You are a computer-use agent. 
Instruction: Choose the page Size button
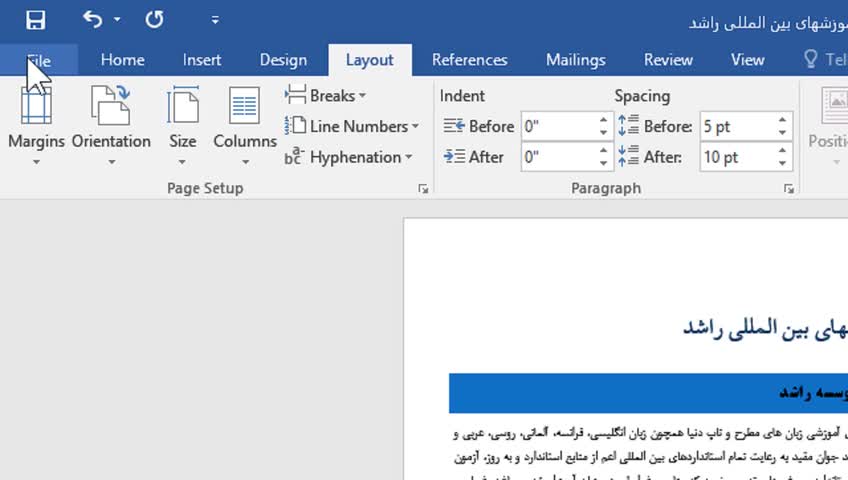[x=183, y=125]
